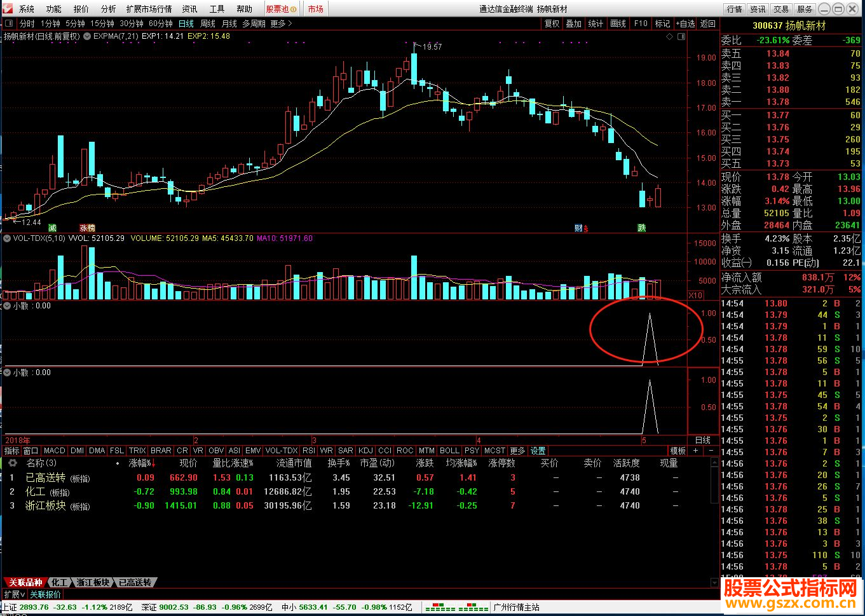The height and width of the screenshot is (616, 865).
Task: Open the dropdown arrow of the upper 小散 indicator
Action: point(7,306)
